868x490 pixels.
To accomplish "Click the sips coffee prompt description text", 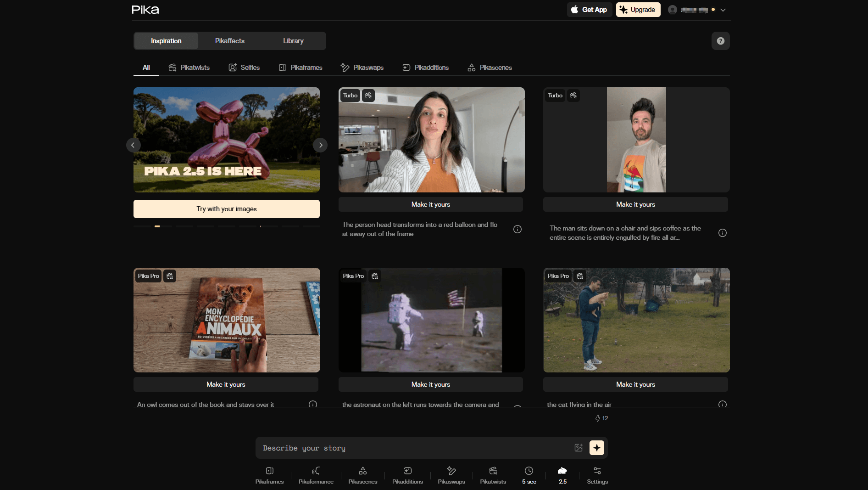I will (625, 233).
